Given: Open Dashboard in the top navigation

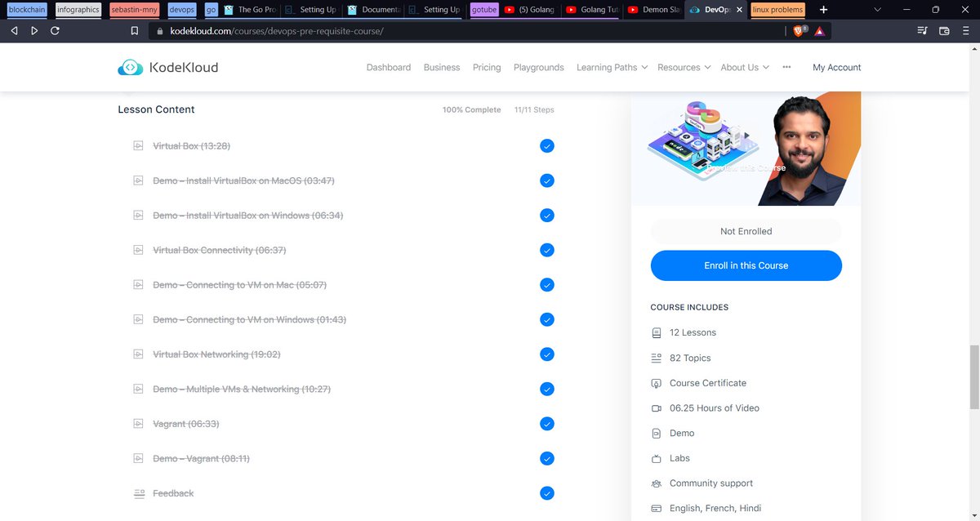Looking at the screenshot, I should tap(389, 67).
